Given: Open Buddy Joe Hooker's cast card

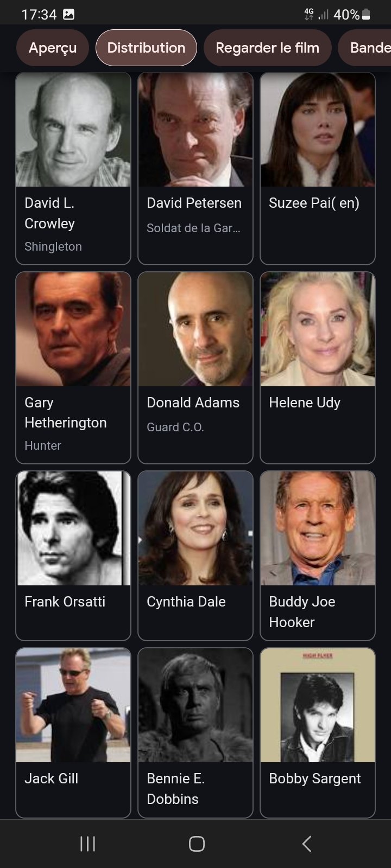Looking at the screenshot, I should 318,556.
